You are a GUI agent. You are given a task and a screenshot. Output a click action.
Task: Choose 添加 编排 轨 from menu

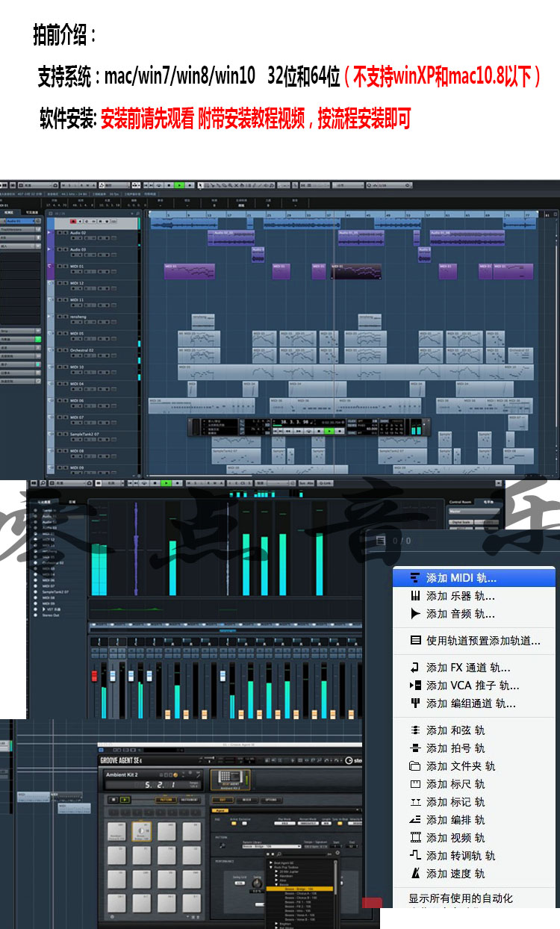474,820
